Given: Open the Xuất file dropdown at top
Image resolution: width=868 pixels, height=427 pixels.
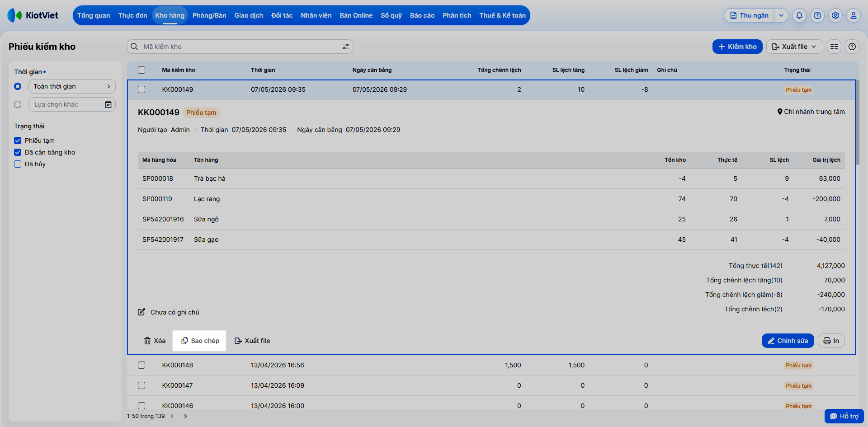Looking at the screenshot, I should tap(794, 47).
